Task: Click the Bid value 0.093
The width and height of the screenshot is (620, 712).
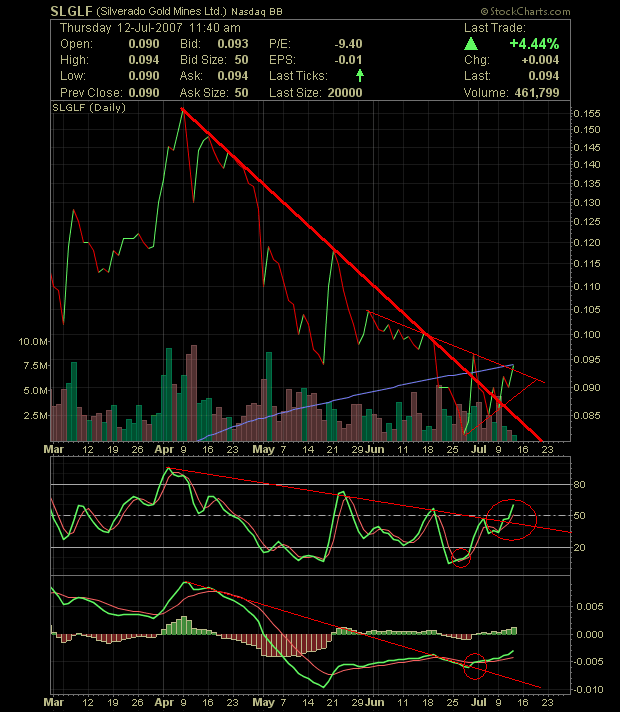Action: coord(233,44)
